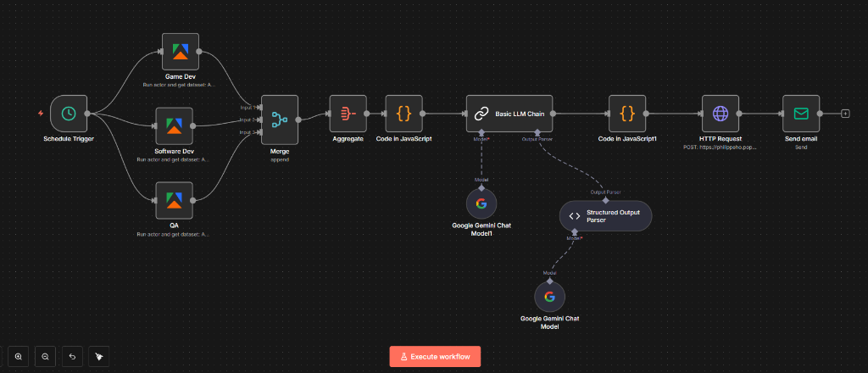Reset the canvas zoom with the arrow icon
The height and width of the screenshot is (373, 868).
point(72,356)
